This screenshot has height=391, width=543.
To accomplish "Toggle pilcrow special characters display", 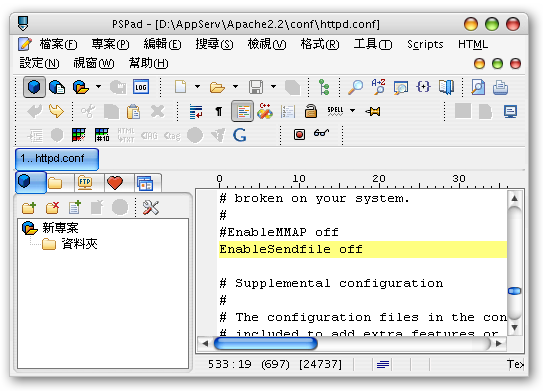I will pos(219,111).
